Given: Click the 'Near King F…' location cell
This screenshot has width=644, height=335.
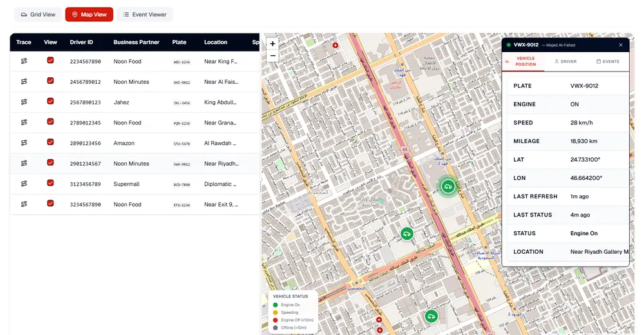Looking at the screenshot, I should [221, 61].
